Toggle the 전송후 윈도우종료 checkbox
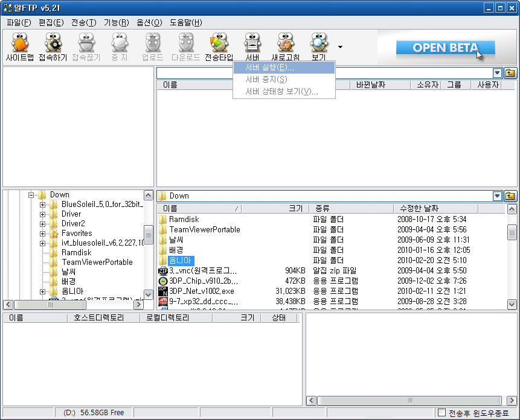The width and height of the screenshot is (520, 420). [x=441, y=413]
